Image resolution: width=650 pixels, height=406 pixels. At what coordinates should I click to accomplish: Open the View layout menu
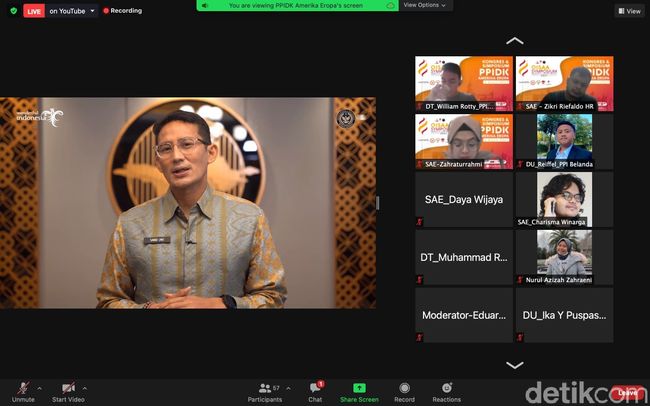628,11
